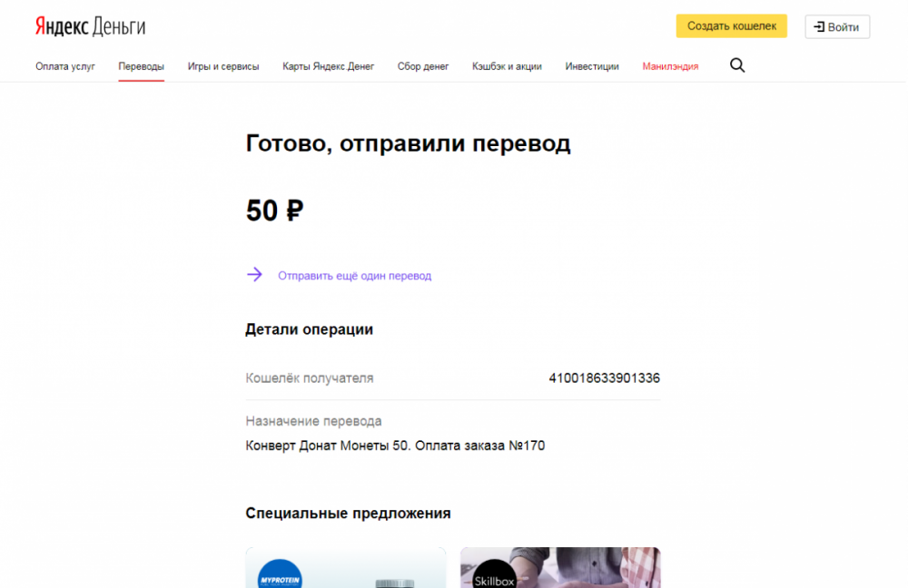Click the Создать кошелек button
The image size is (908, 588).
(x=731, y=26)
